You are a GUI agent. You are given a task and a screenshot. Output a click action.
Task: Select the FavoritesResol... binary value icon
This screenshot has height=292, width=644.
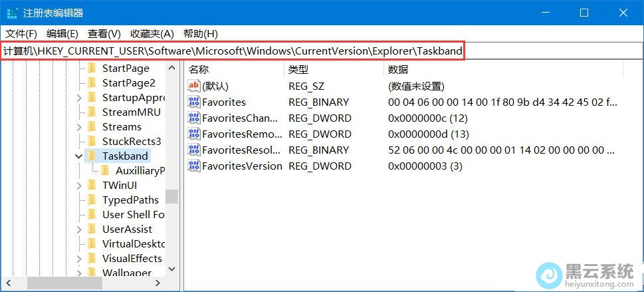click(194, 150)
